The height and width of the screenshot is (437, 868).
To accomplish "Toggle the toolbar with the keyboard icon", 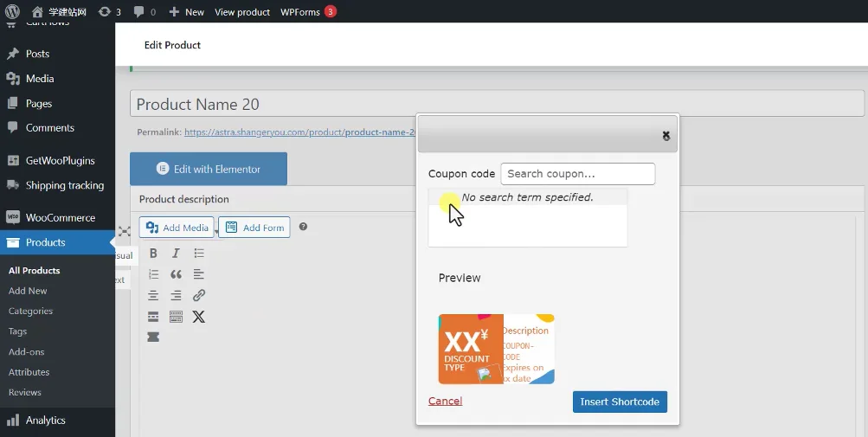I will tap(176, 317).
